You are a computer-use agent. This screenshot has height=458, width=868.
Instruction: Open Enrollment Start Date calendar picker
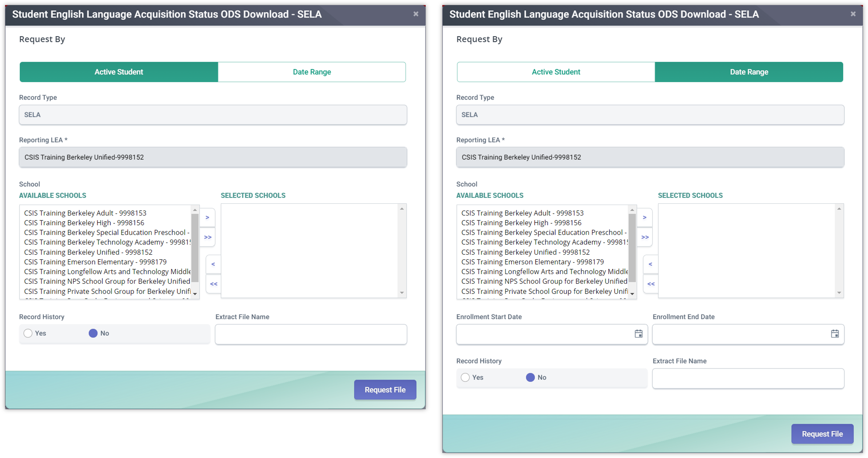pos(638,334)
